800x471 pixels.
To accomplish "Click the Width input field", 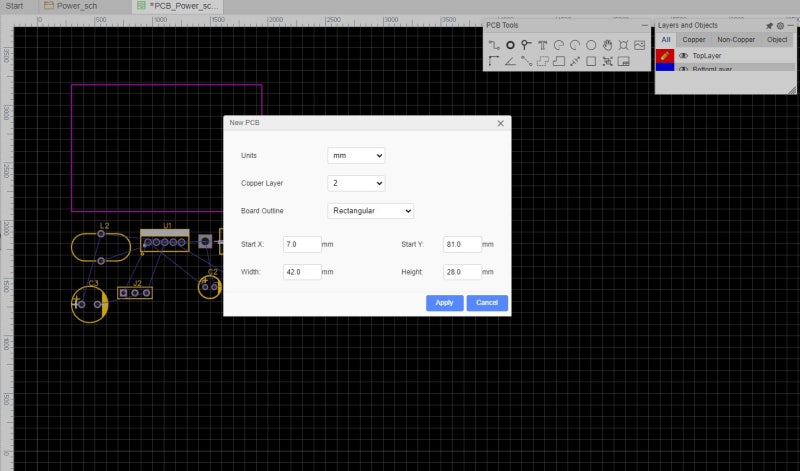I will [x=302, y=272].
